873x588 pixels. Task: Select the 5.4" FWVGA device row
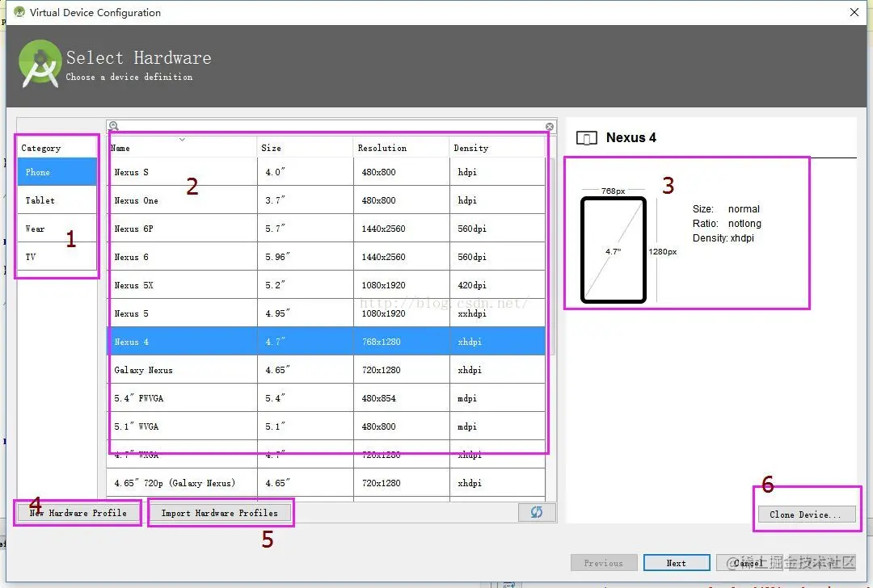pyautogui.click(x=326, y=398)
